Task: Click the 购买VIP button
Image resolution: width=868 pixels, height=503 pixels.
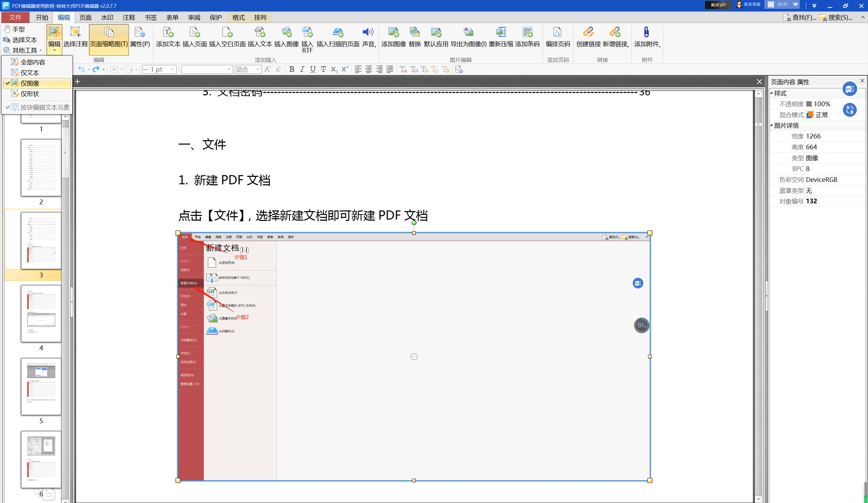Action: pyautogui.click(x=718, y=5)
